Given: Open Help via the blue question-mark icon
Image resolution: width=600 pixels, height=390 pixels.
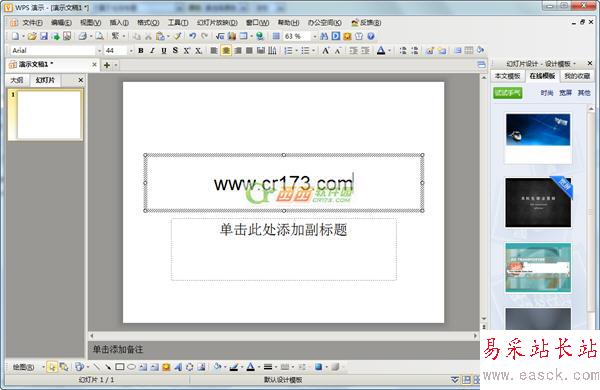Looking at the screenshot, I should pyautogui.click(x=370, y=36).
